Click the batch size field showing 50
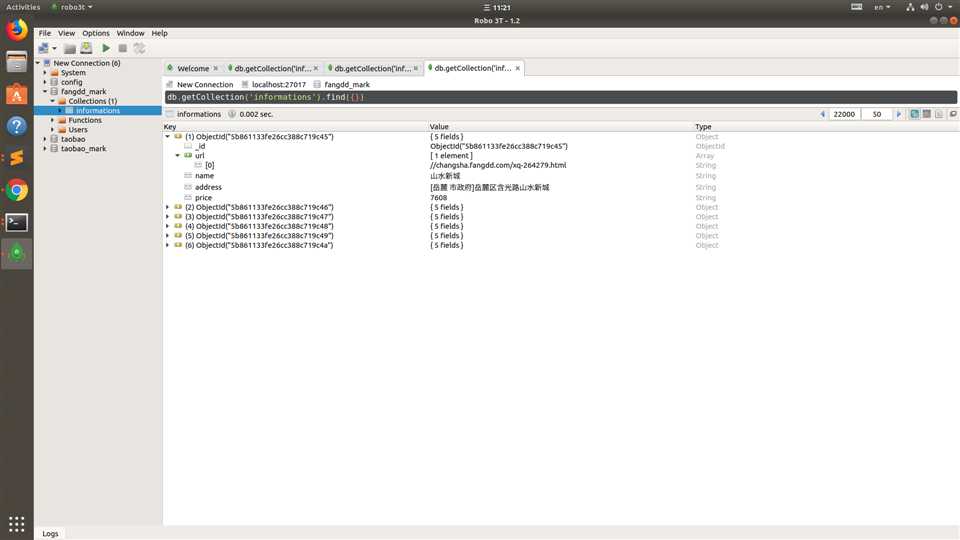Viewport: 960px width, 540px height. click(x=877, y=114)
